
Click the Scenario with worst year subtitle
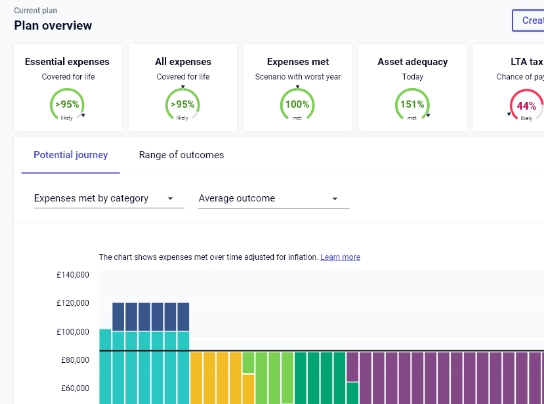point(298,77)
